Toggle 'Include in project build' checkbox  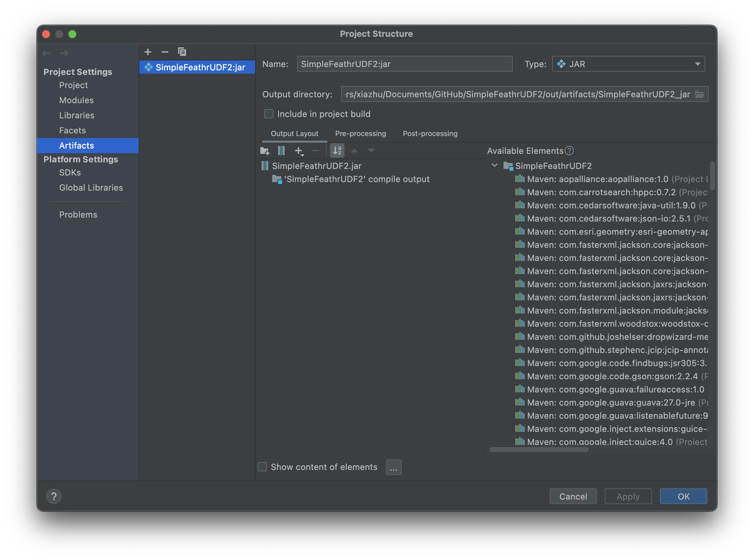point(268,113)
